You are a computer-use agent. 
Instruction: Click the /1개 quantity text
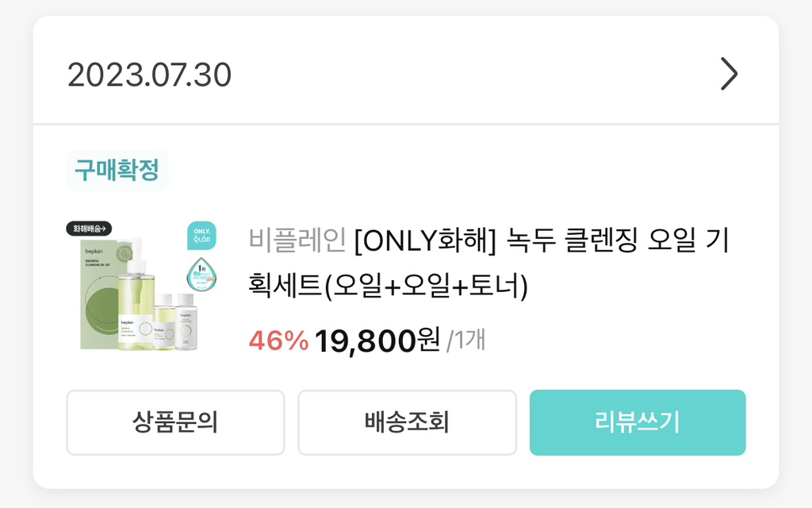[x=466, y=341]
